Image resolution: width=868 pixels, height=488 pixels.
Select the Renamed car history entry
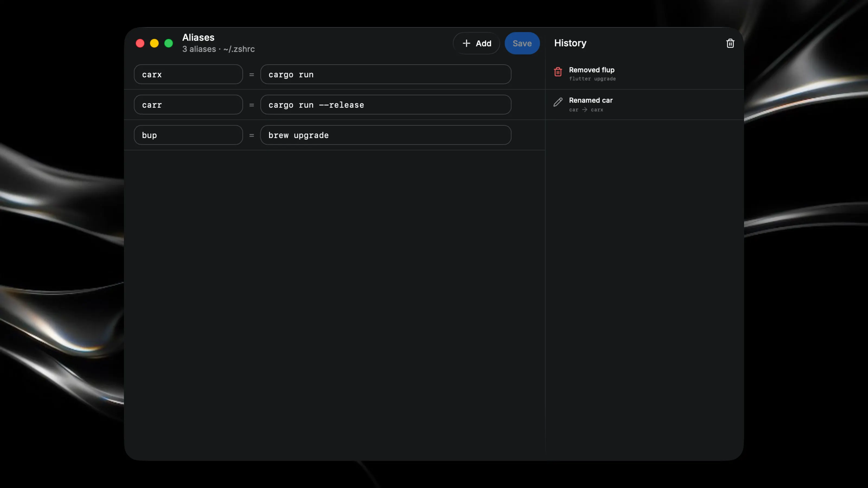click(x=644, y=105)
